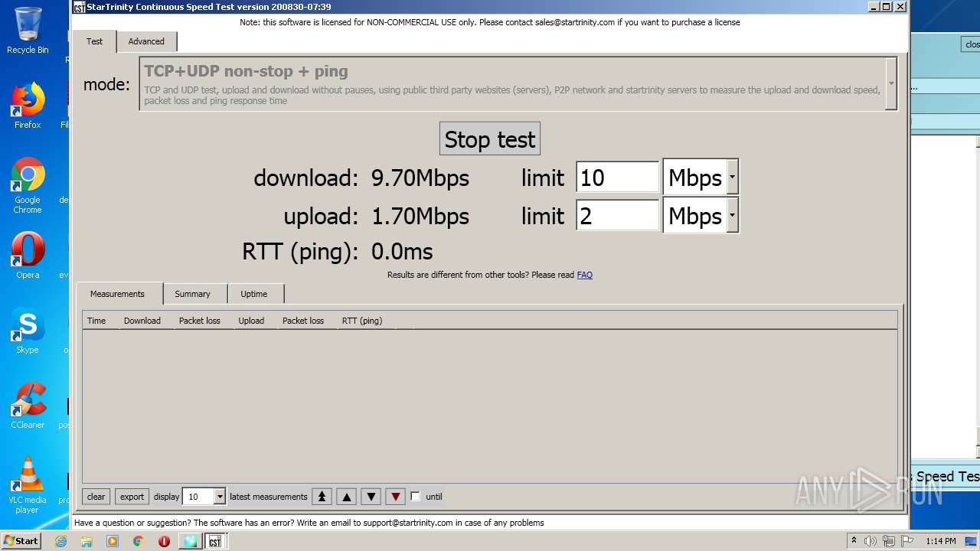Click the Packet loss header after Download

pyautogui.click(x=204, y=321)
